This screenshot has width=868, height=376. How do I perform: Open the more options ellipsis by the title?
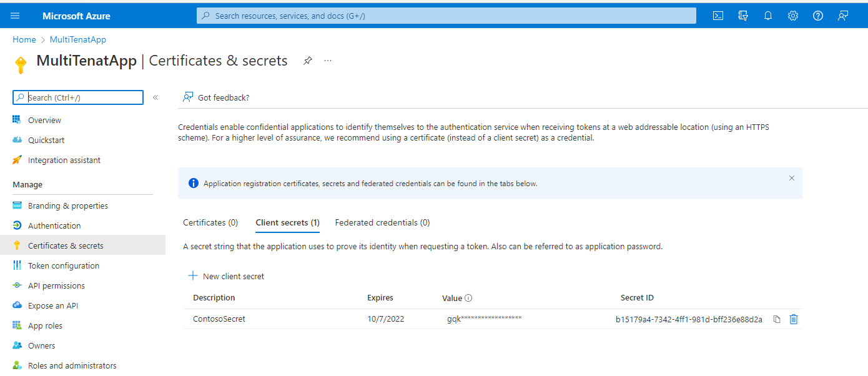click(x=328, y=61)
